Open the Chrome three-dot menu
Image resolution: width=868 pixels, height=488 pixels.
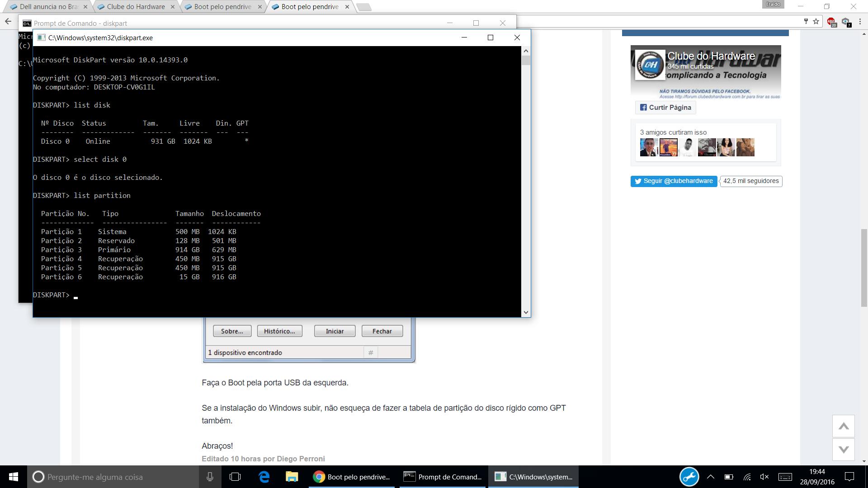click(860, 21)
